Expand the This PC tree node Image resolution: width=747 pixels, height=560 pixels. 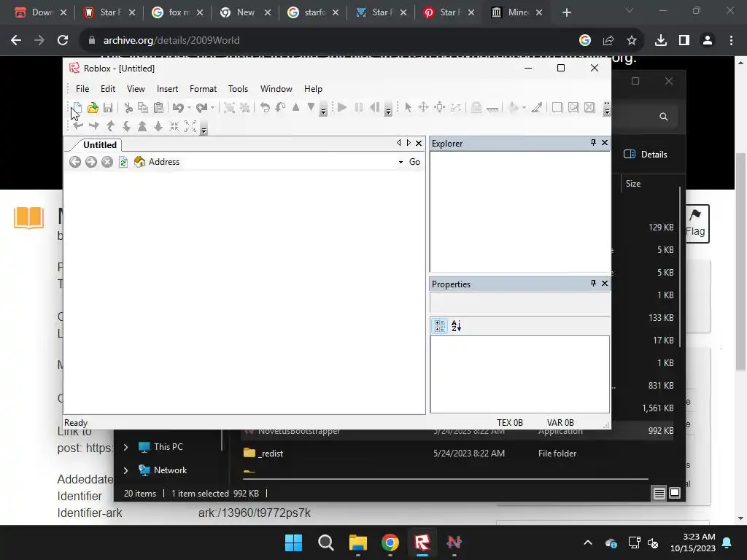[x=125, y=447]
